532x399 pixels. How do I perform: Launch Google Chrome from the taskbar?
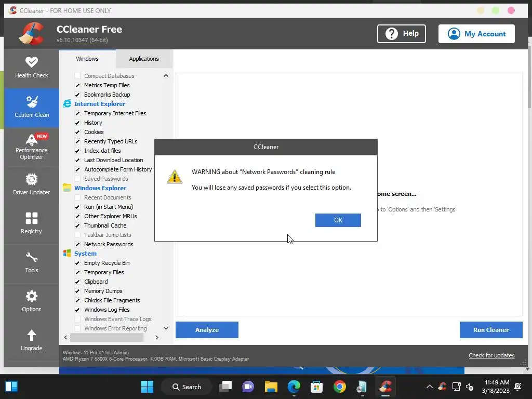[340, 387]
